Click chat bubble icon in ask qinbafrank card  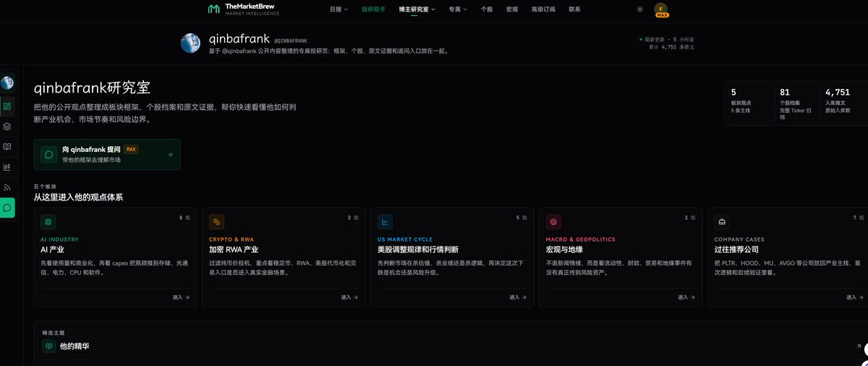(x=48, y=154)
